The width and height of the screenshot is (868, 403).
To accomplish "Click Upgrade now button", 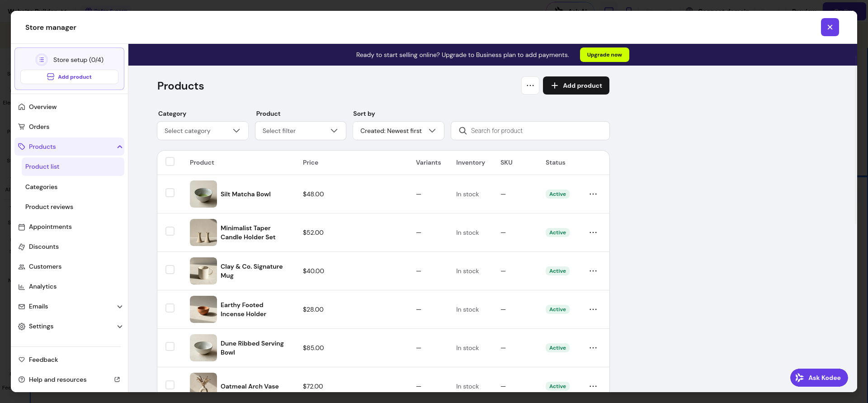I will [x=604, y=55].
